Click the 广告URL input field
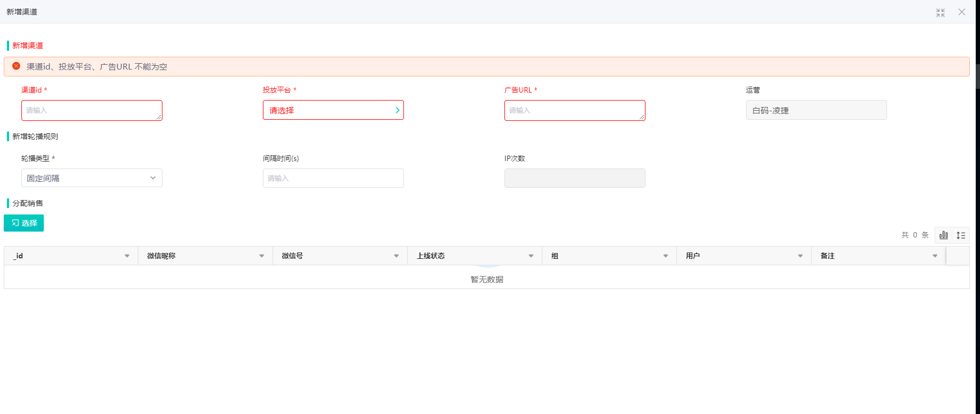The height and width of the screenshot is (414, 980). (x=575, y=110)
